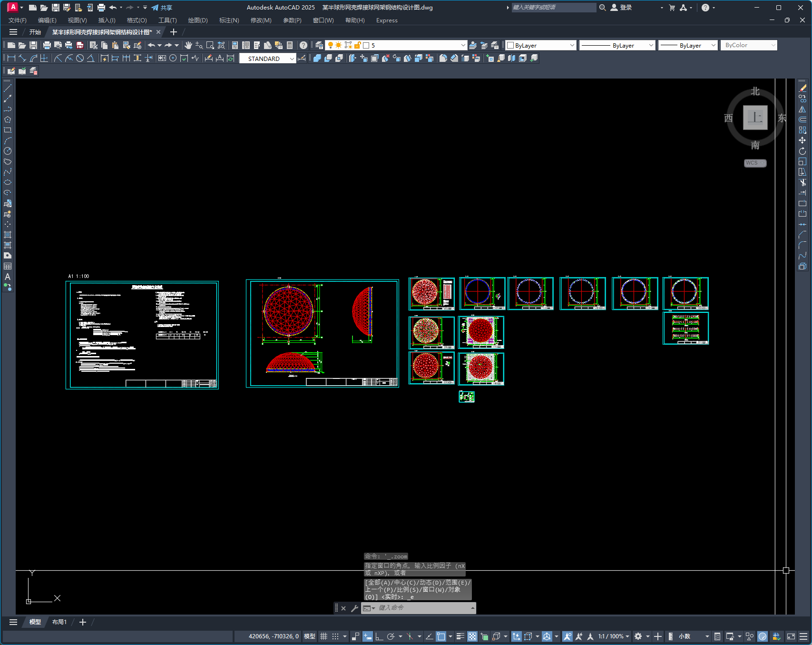The height and width of the screenshot is (645, 812).
Task: Click the 模型 model space button in the status bar
Action: (310, 636)
